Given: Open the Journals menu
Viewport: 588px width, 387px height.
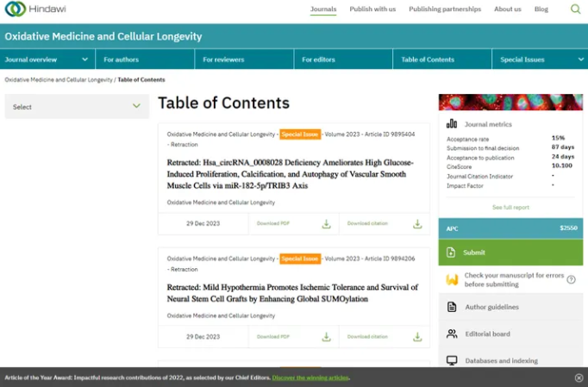Looking at the screenshot, I should tap(323, 9).
